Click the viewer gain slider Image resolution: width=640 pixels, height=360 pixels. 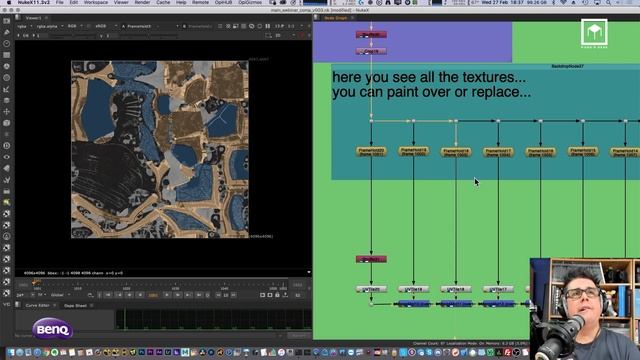coord(73,36)
